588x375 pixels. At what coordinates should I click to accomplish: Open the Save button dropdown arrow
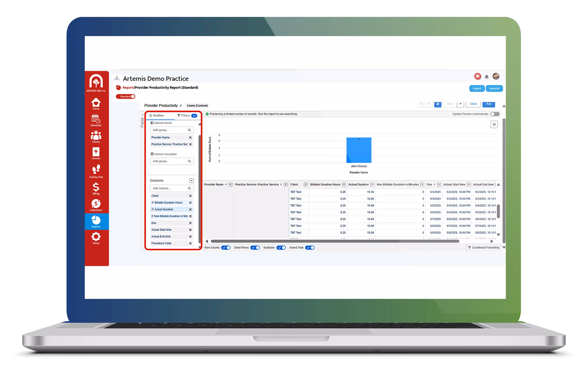tap(461, 104)
